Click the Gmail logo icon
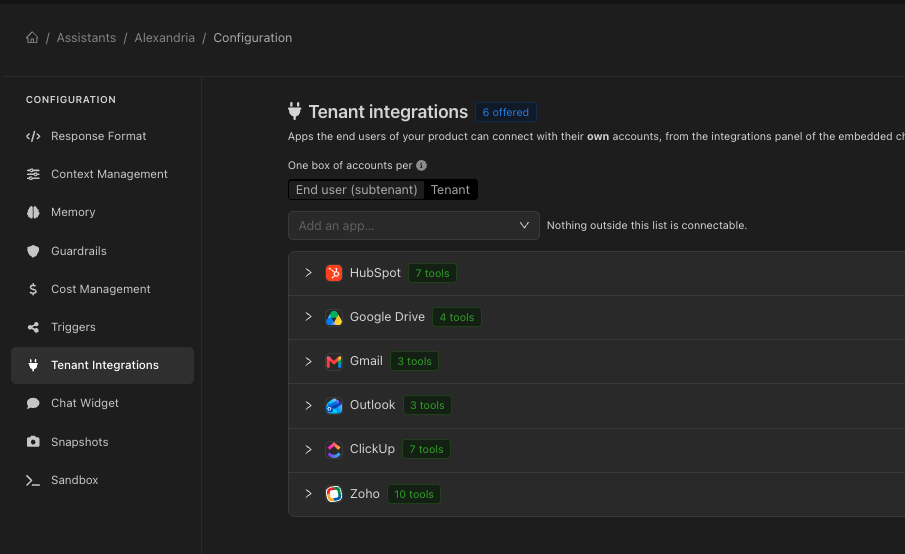 (x=334, y=361)
